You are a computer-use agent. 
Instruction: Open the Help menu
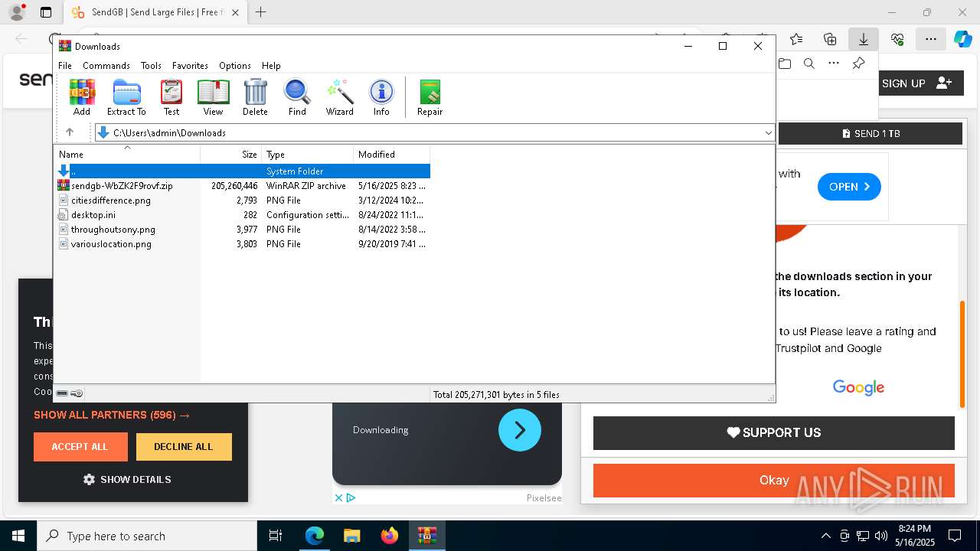[x=271, y=66]
